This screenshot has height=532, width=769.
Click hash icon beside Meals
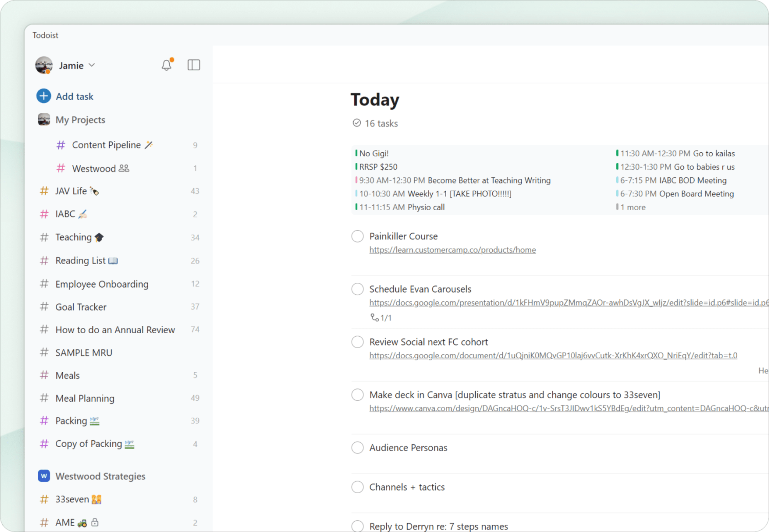pos(44,375)
